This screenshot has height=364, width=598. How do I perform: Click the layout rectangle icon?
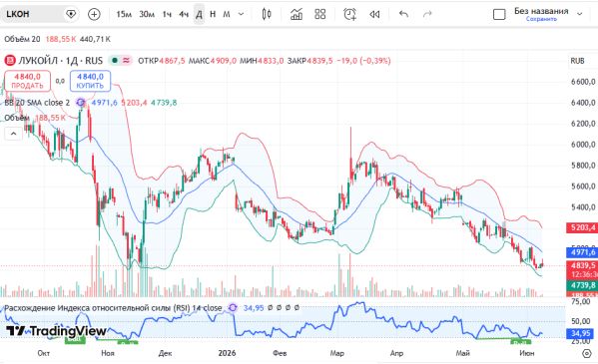[x=499, y=15]
